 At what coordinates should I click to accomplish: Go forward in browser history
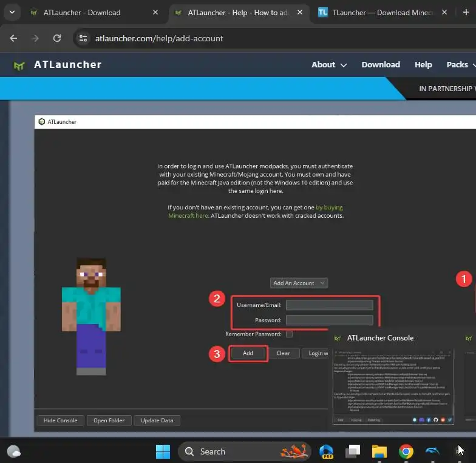click(35, 39)
